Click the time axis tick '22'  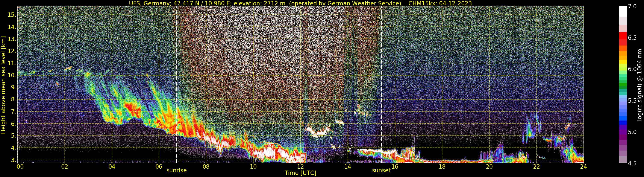[536, 167]
